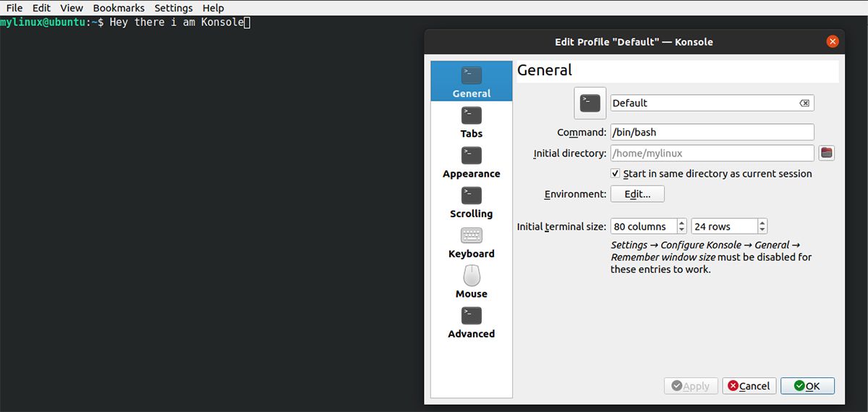868x412 pixels.
Task: Click the Command input field
Action: click(712, 133)
